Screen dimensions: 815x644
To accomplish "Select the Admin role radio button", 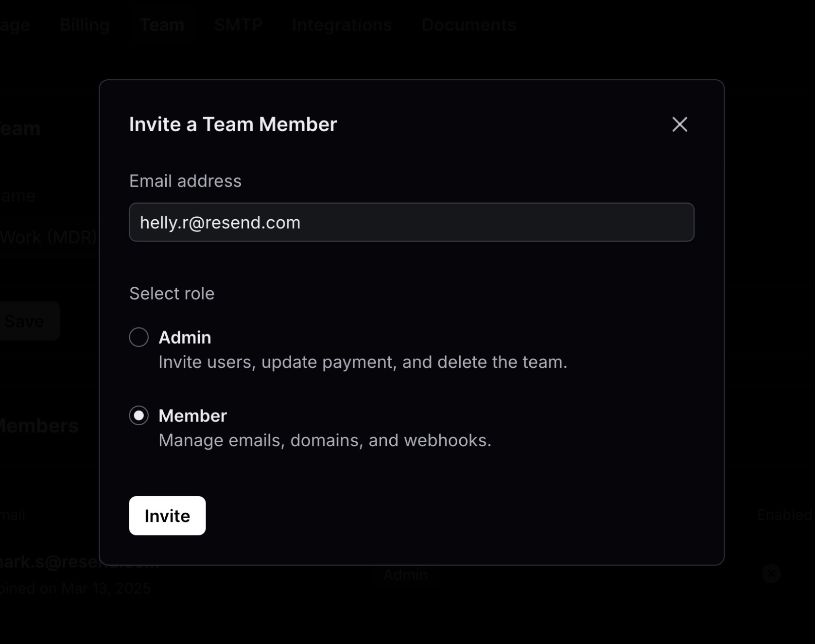I will coord(139,337).
